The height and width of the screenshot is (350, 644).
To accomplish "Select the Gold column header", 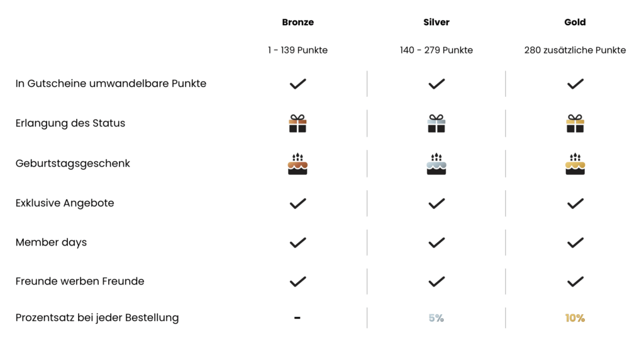I will (x=575, y=22).
